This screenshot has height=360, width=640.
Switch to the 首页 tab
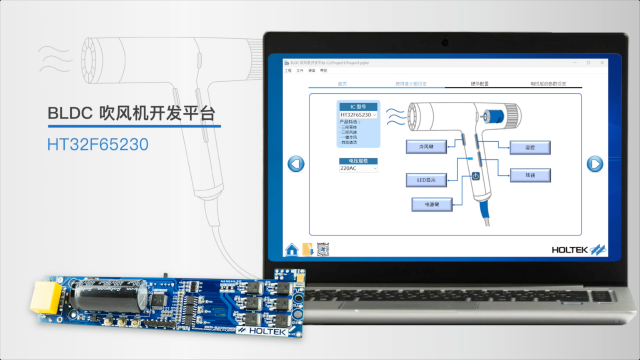[x=342, y=83]
